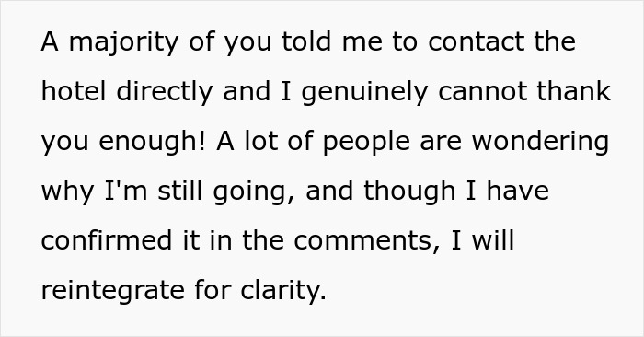
Task: Click the word "comments," in the text
Action: [367, 241]
